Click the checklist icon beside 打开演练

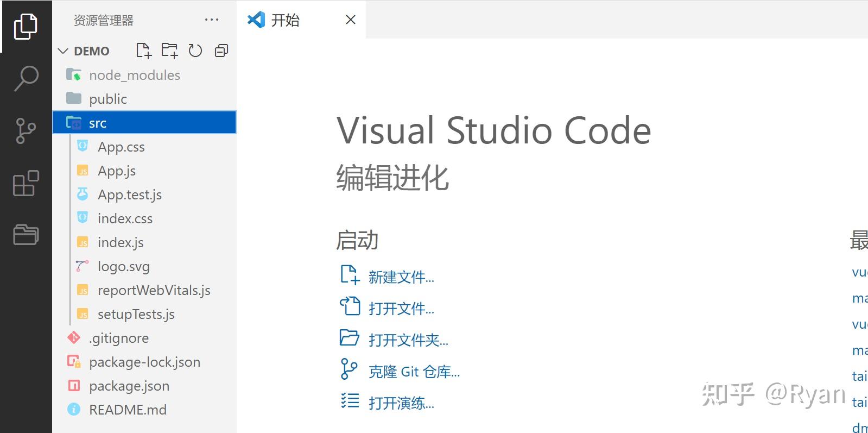pos(350,401)
